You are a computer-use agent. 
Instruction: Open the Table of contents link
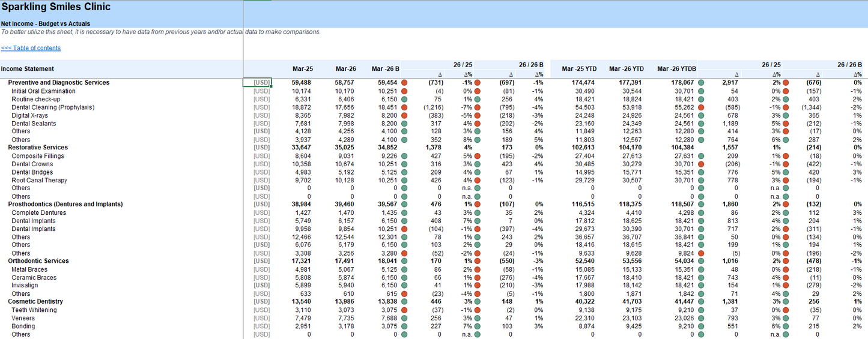[x=31, y=48]
